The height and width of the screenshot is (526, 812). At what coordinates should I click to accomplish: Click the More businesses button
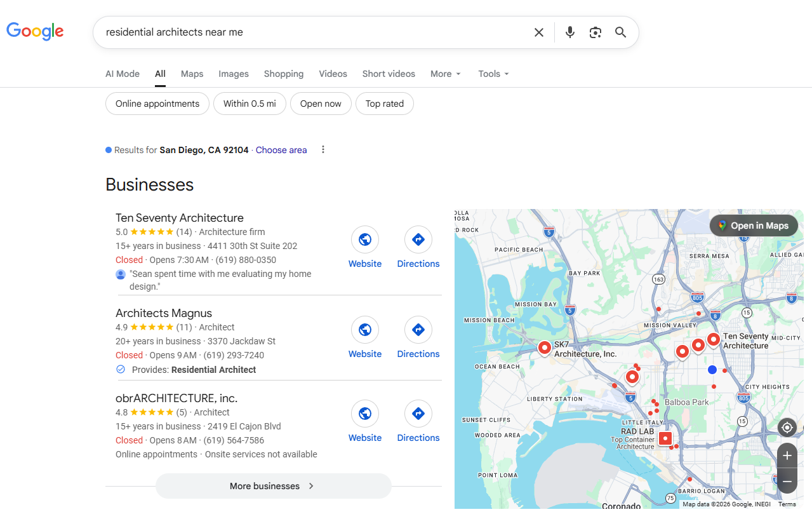273,486
